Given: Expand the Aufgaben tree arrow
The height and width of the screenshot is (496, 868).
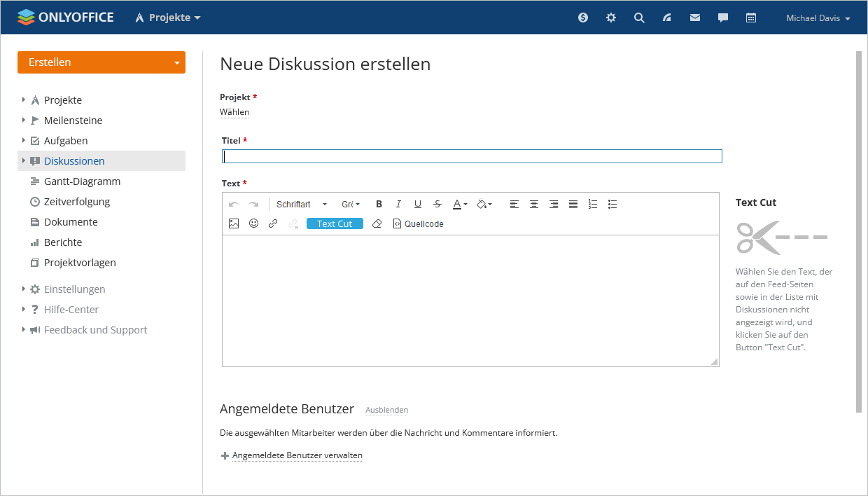Looking at the screenshot, I should point(23,140).
